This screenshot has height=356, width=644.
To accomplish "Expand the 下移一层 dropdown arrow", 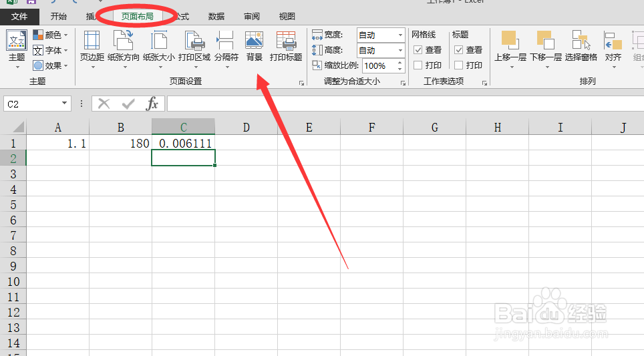I will pos(547,67).
